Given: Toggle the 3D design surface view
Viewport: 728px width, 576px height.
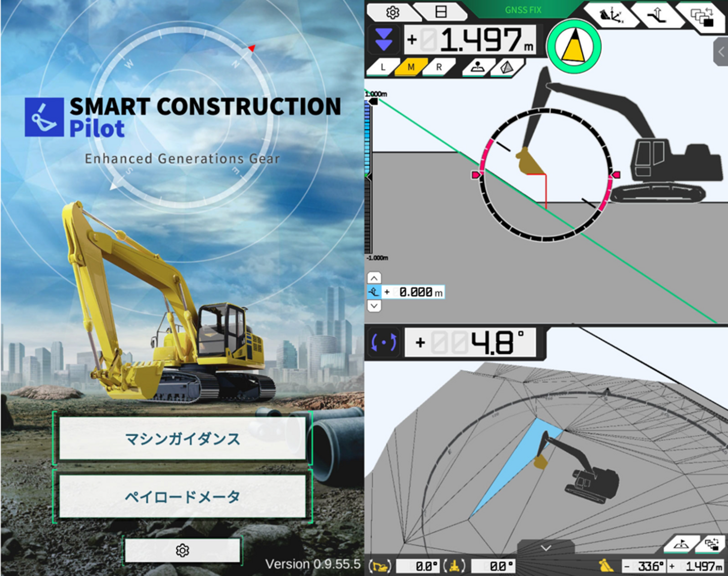Looking at the screenshot, I should pyautogui.click(x=507, y=67).
